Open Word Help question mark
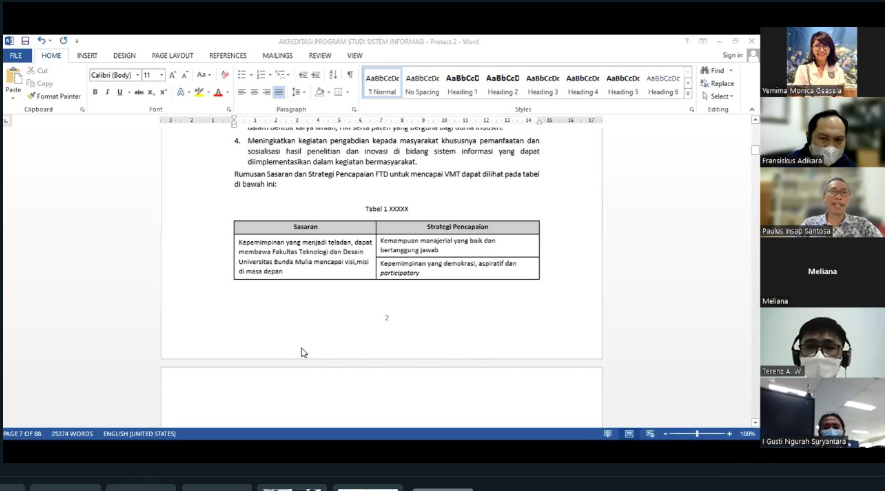The height and width of the screenshot is (491, 885). (x=686, y=41)
